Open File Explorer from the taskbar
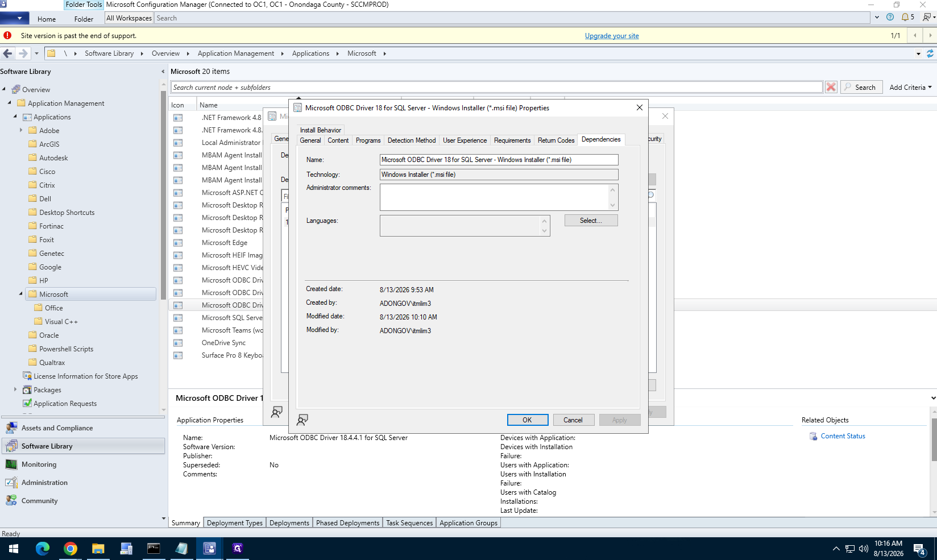The width and height of the screenshot is (937, 560). click(98, 549)
